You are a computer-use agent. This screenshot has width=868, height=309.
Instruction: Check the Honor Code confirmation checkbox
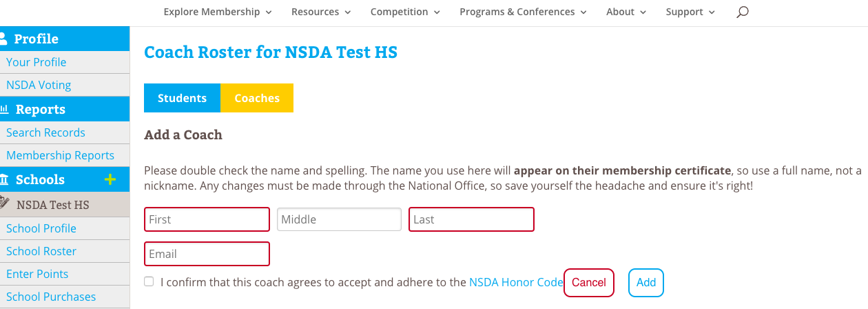(149, 281)
